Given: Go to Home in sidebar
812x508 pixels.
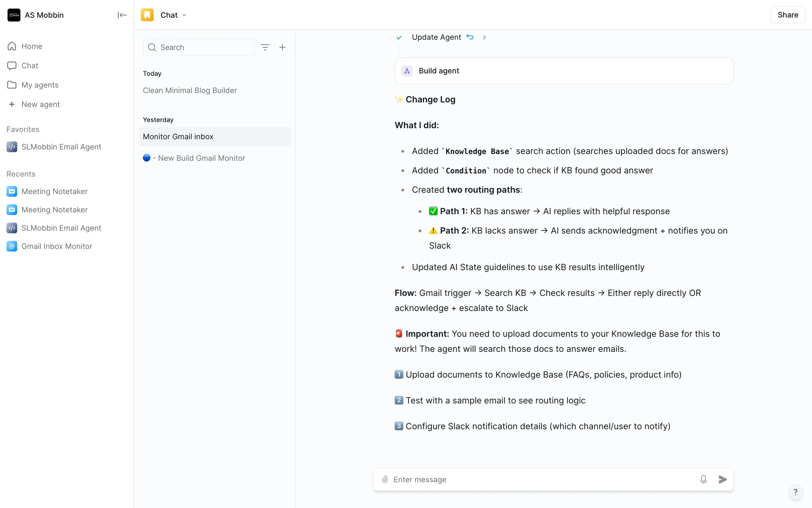Looking at the screenshot, I should [32, 46].
